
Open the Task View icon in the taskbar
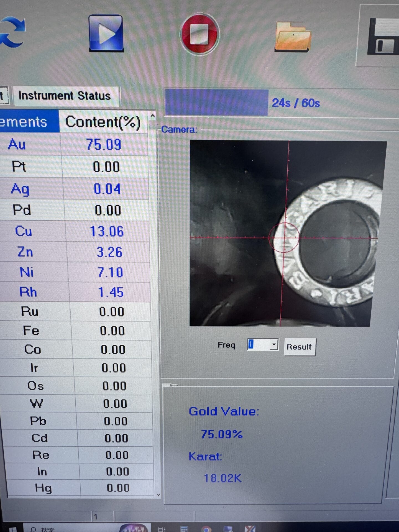162,529
